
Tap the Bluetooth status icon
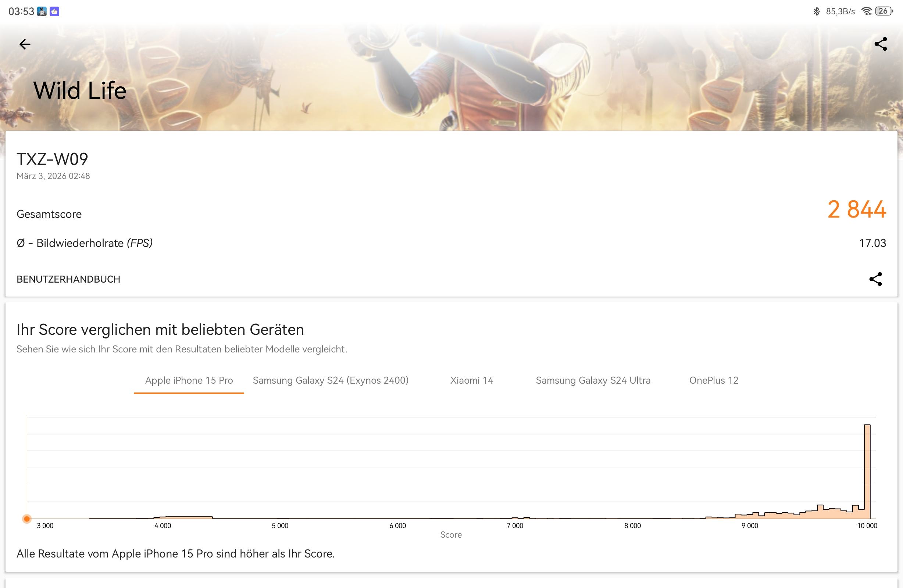coord(816,11)
